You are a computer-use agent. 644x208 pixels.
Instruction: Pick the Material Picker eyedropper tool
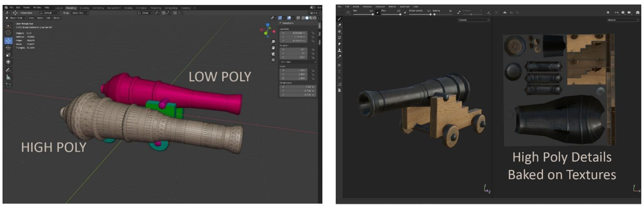[339, 57]
